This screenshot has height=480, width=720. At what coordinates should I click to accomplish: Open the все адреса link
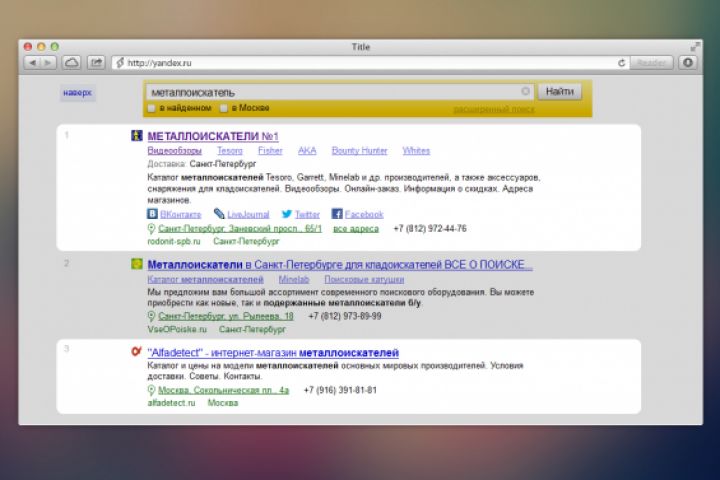click(356, 229)
